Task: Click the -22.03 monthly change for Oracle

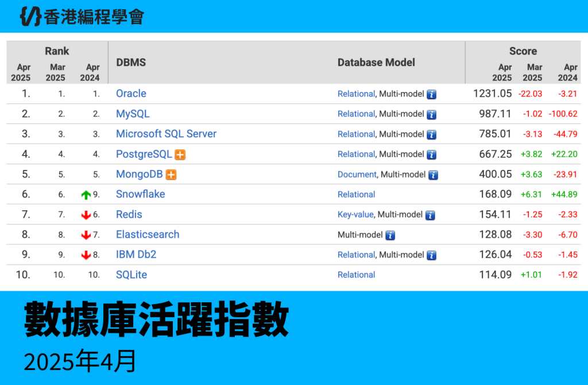Action: point(530,94)
